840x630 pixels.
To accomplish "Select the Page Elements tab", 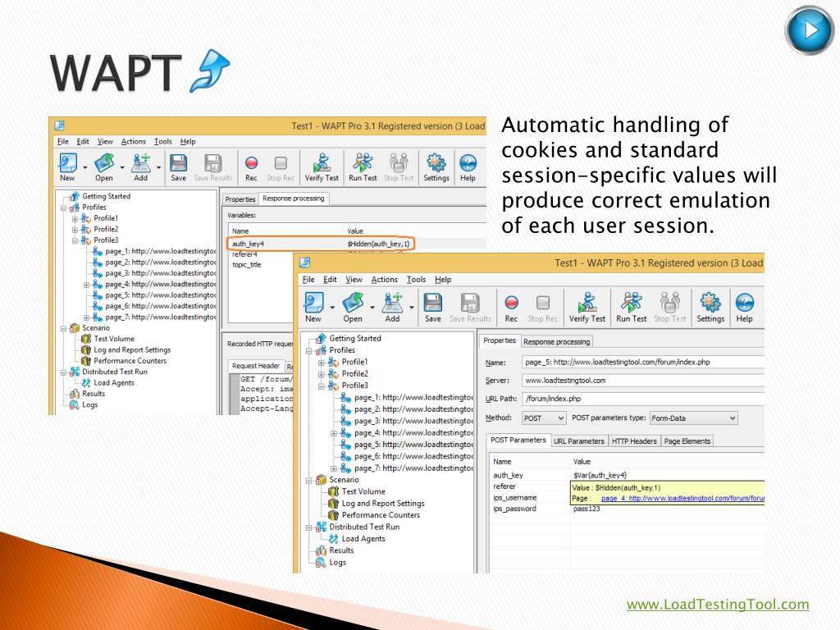I will click(x=687, y=441).
